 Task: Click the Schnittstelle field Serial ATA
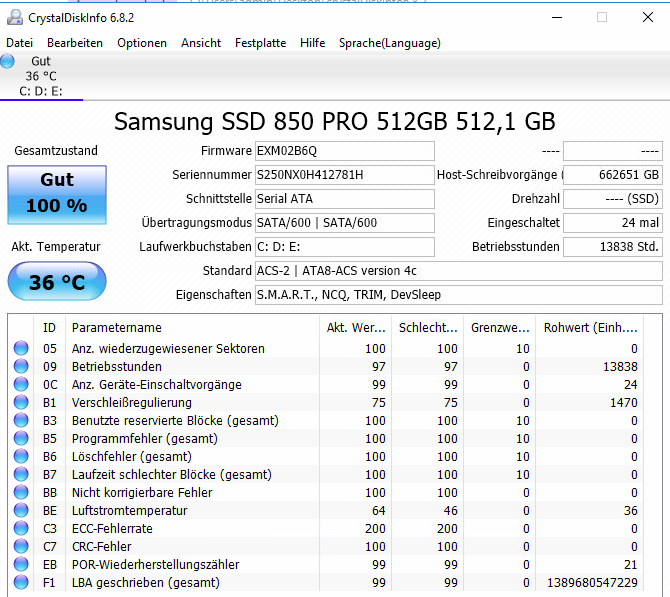pyautogui.click(x=345, y=199)
